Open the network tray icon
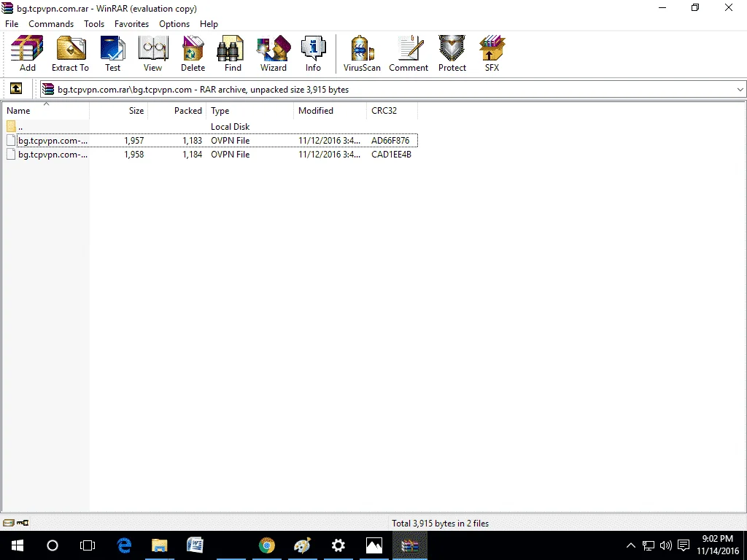 pos(649,545)
